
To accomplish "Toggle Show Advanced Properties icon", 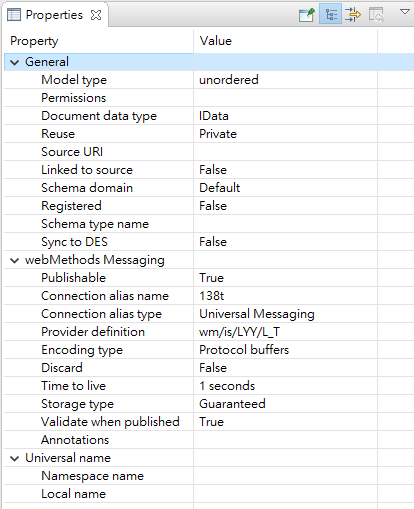I will (x=353, y=15).
